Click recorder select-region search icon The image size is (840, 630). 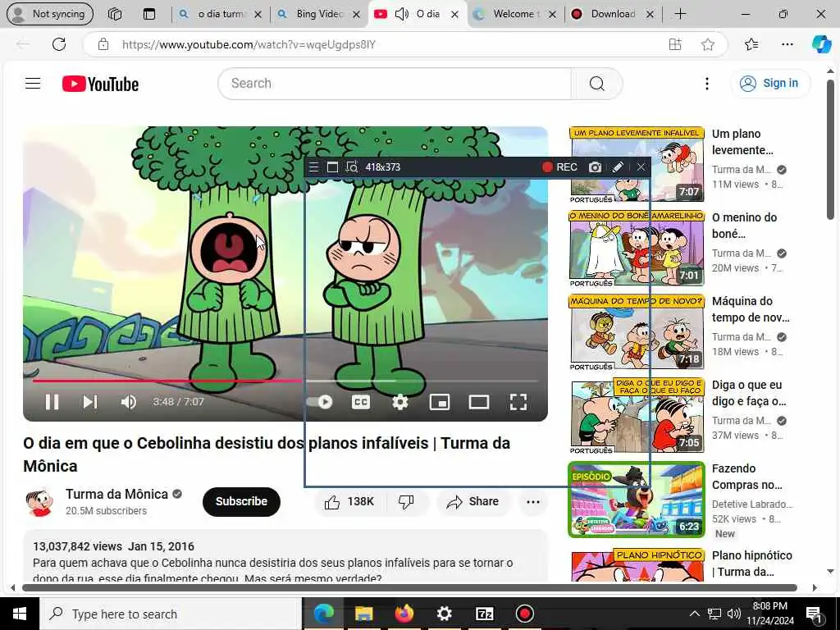[351, 167]
